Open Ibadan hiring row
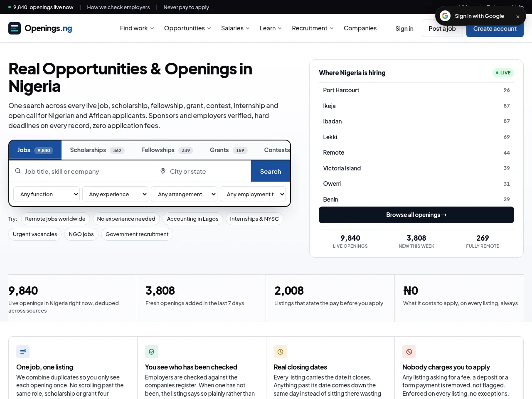This screenshot has height=399, width=532. coord(416,121)
